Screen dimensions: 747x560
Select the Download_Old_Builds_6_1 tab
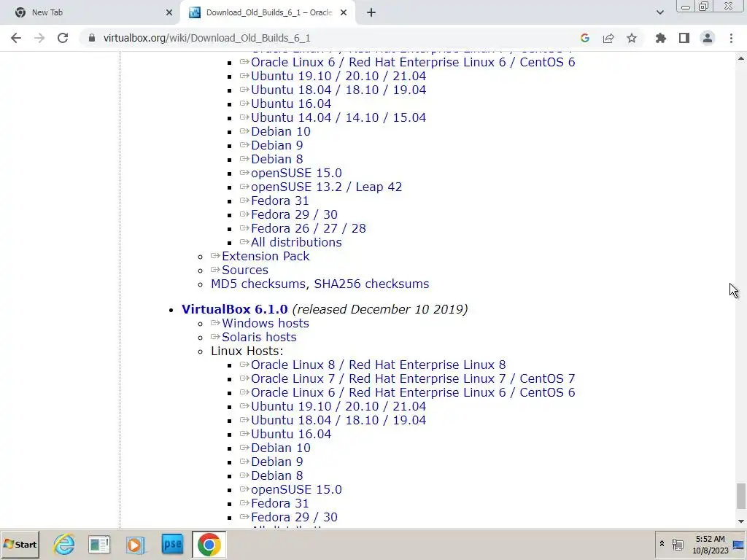(x=268, y=13)
